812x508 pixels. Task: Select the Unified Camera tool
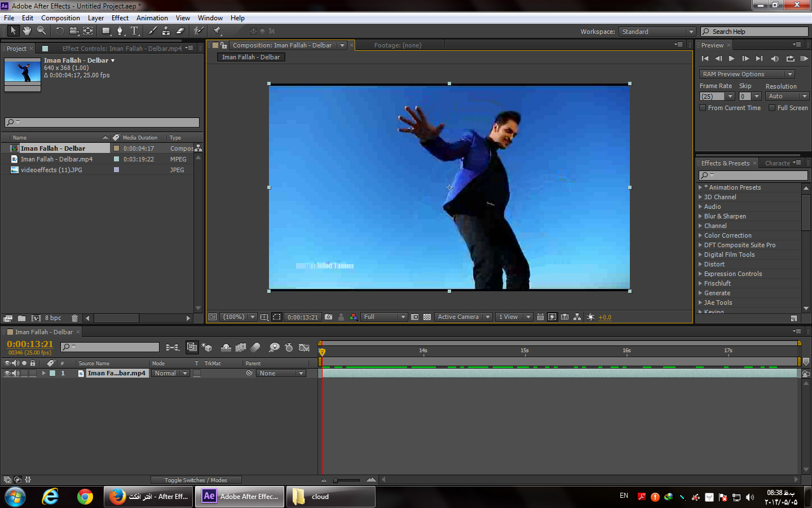click(x=74, y=31)
